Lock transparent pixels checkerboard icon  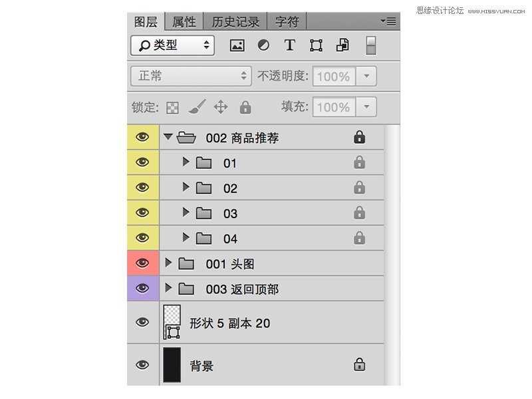pyautogui.click(x=172, y=108)
